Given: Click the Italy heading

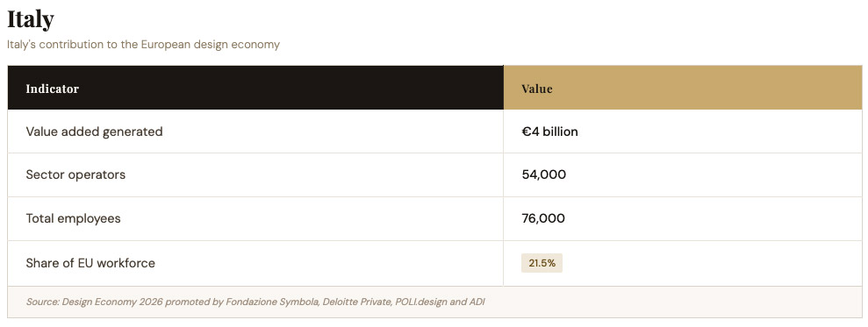Looking at the screenshot, I should pos(31,19).
